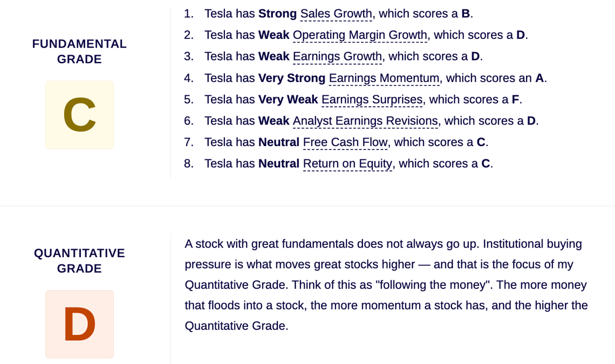Open the Earnings Momentum definition link
The image size is (615, 364).
(384, 78)
